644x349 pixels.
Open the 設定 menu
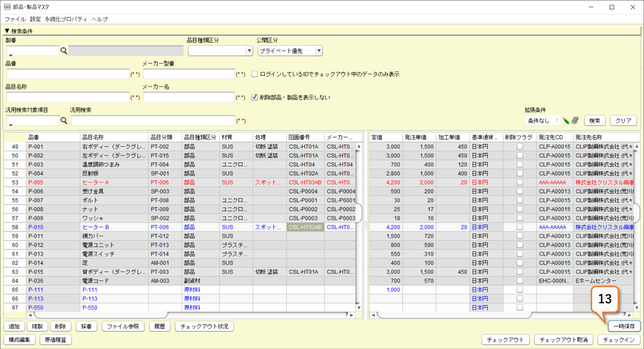tap(35, 19)
